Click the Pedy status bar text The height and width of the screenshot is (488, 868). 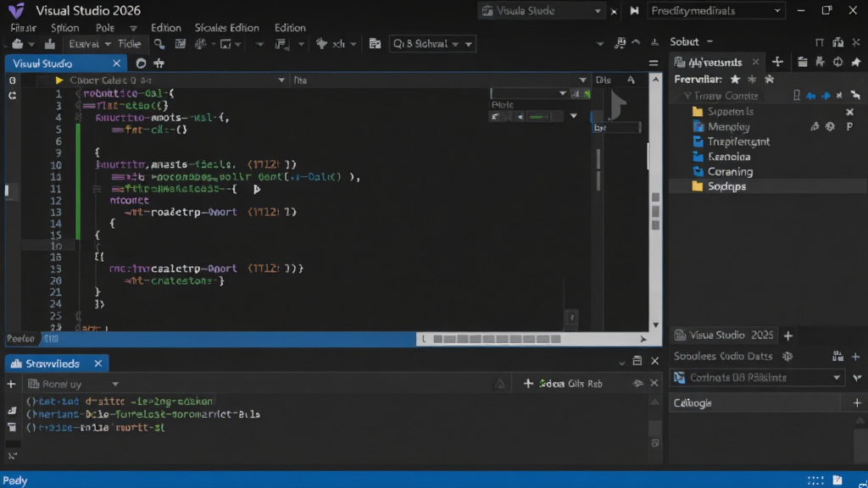coord(15,480)
